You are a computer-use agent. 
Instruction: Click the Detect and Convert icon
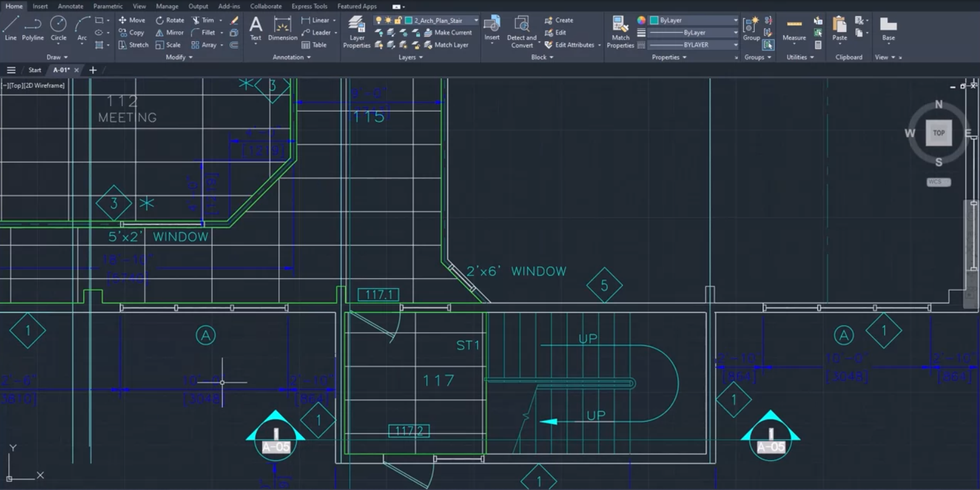click(522, 32)
